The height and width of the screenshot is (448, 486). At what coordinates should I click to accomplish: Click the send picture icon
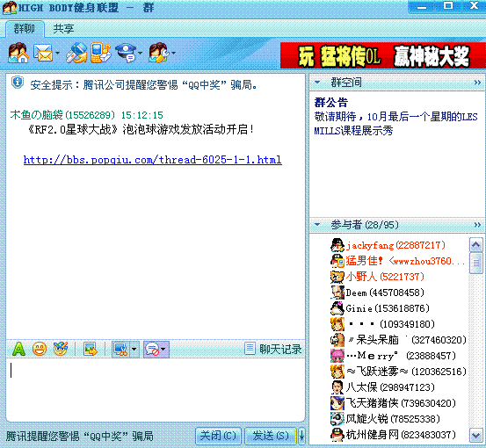(x=91, y=349)
